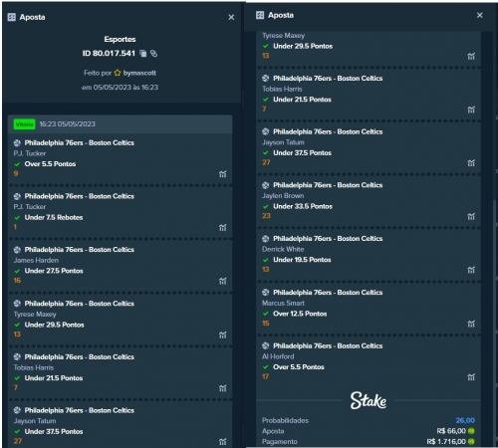Click the link icon beside bet ID

(x=153, y=53)
